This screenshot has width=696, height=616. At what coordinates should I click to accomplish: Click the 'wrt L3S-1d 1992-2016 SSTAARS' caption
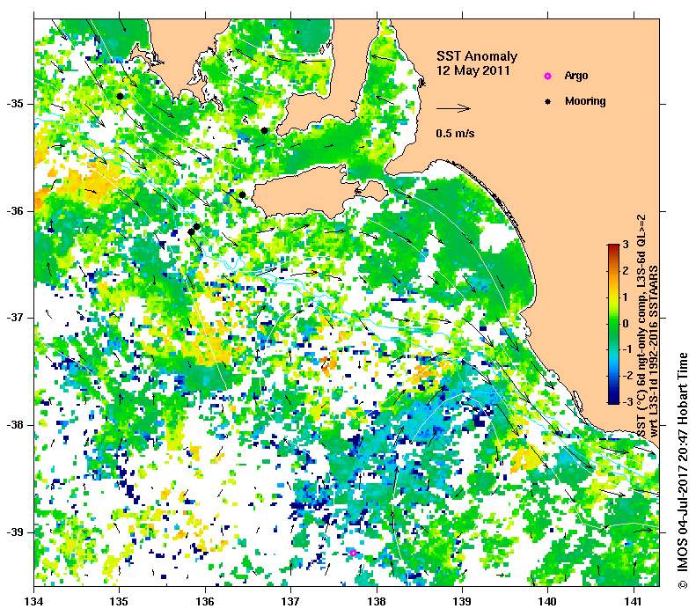tap(654, 351)
